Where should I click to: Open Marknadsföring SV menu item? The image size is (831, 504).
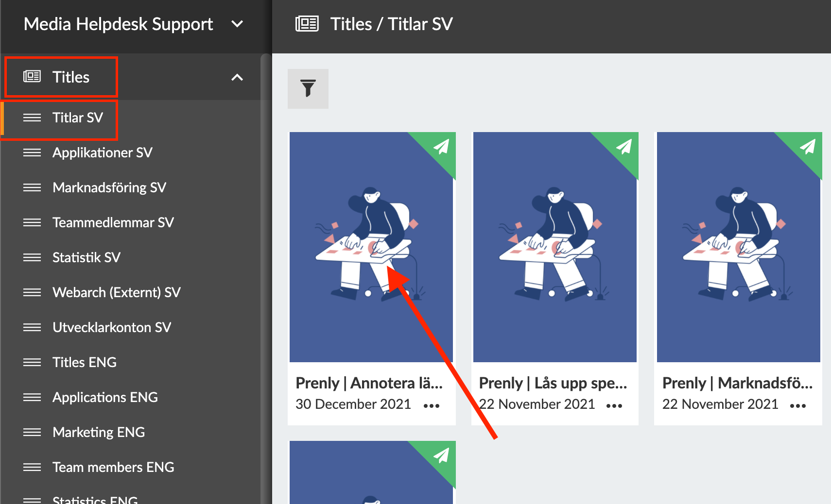(x=109, y=187)
